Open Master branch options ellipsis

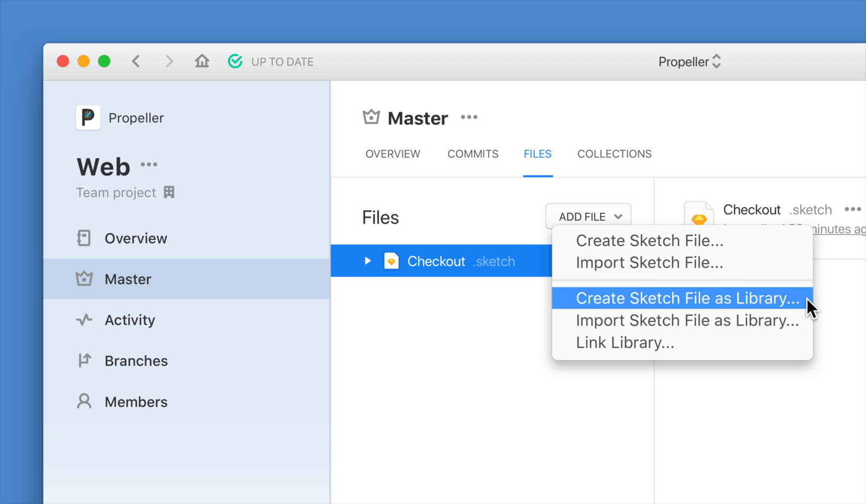pyautogui.click(x=469, y=117)
